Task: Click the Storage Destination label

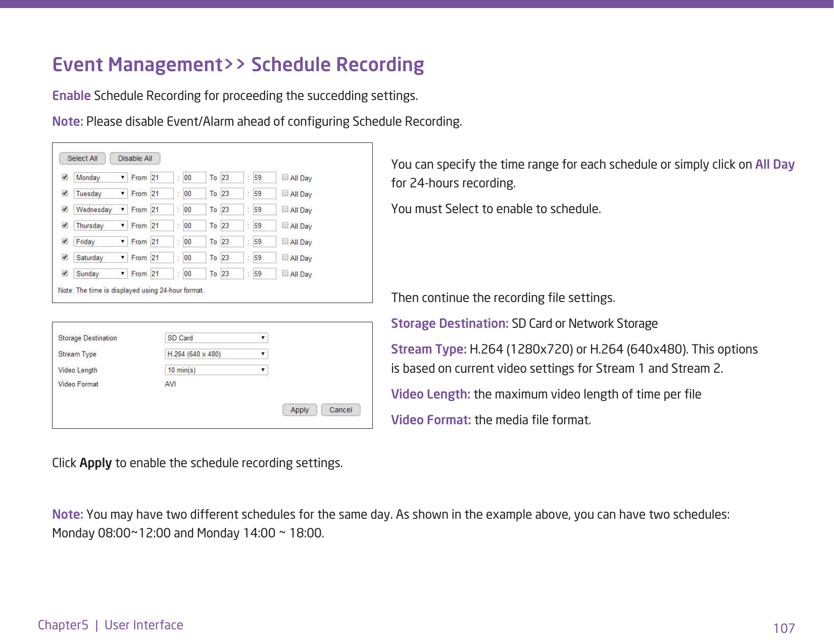Action: click(x=87, y=338)
